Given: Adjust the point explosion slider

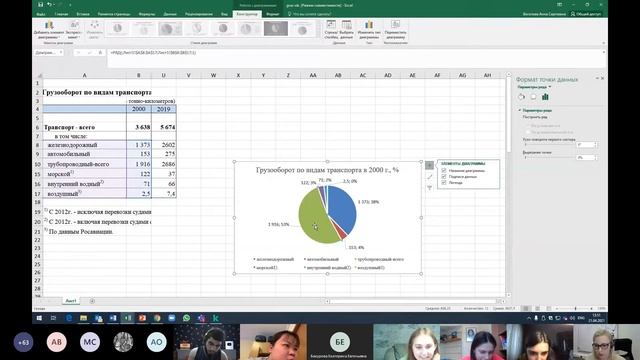Looking at the screenshot, I should [x=549, y=157].
